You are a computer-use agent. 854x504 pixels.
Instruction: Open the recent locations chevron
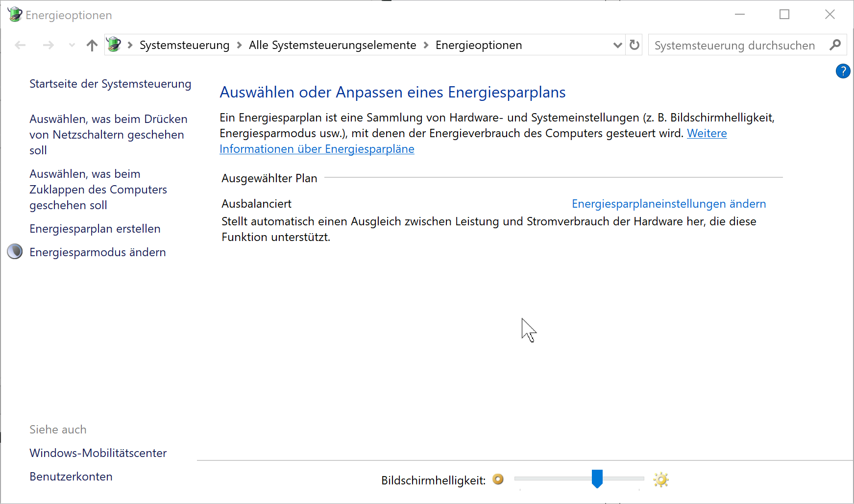point(72,46)
